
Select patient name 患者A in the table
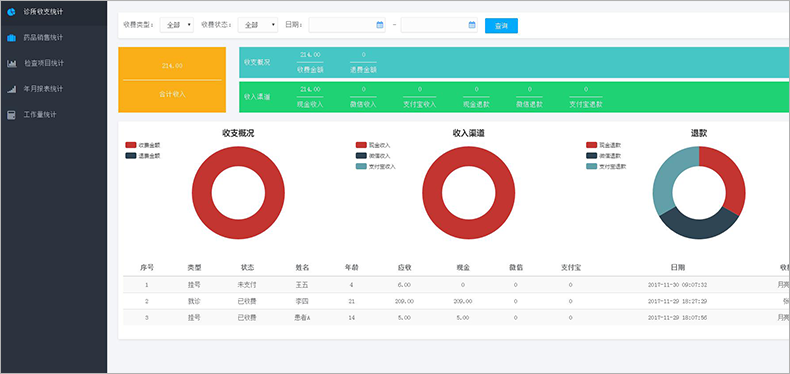tap(302, 318)
